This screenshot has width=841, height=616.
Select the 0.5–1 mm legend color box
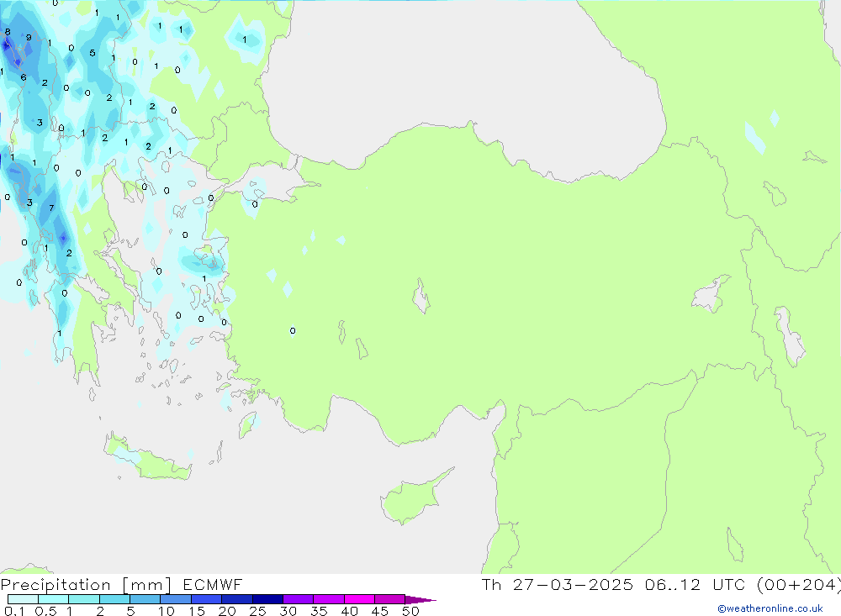(x=53, y=599)
